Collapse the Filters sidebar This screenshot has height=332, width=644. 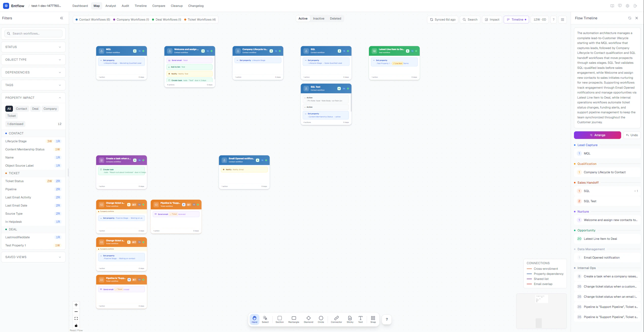(x=61, y=18)
